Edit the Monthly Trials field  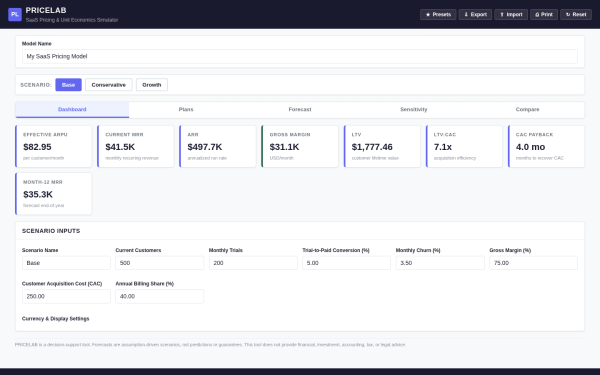pos(253,263)
